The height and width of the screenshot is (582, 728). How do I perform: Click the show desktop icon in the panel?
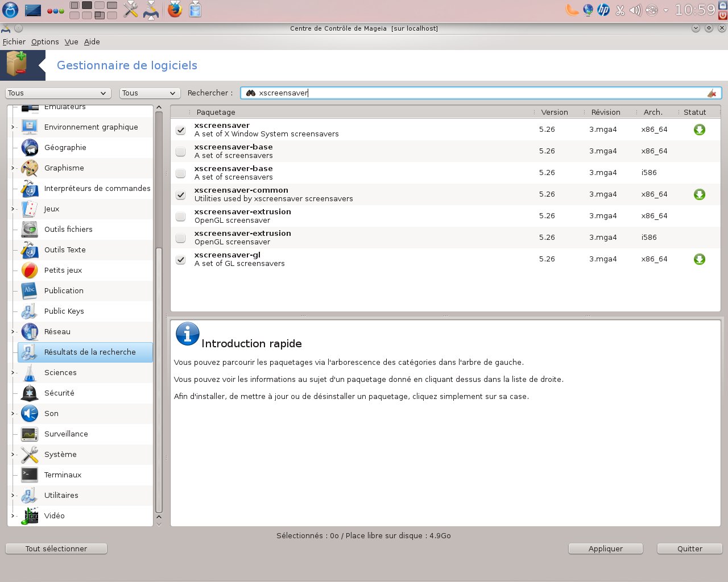tap(33, 10)
